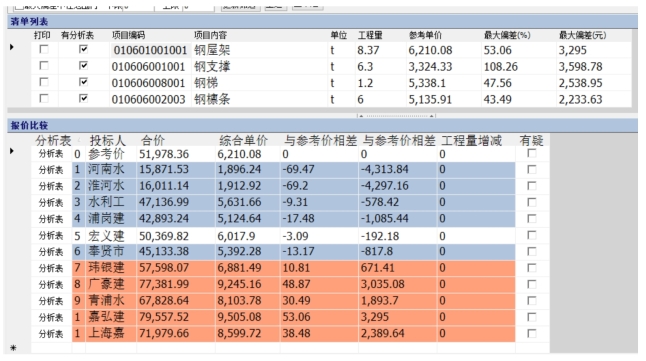
Task: Mark 有疑 for bidder 奉贤市
Action: [532, 251]
